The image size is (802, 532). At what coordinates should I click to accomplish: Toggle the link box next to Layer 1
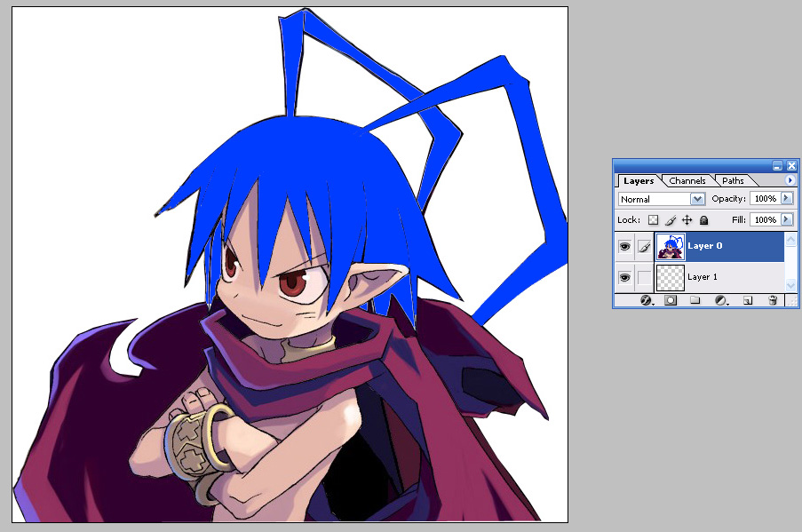click(x=645, y=277)
